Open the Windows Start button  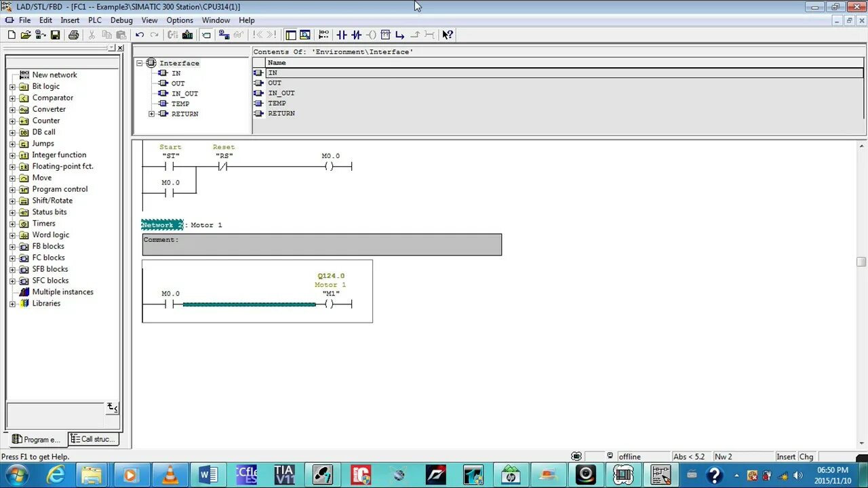16,474
